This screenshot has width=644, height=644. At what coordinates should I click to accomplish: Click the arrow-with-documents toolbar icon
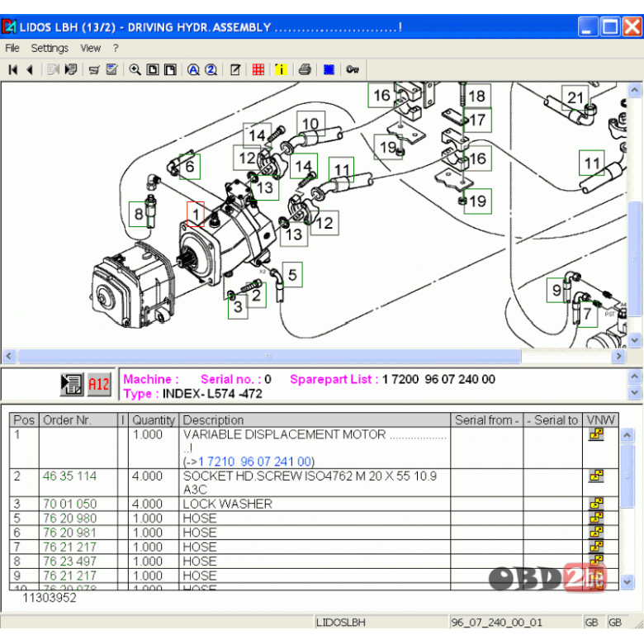click(x=71, y=70)
